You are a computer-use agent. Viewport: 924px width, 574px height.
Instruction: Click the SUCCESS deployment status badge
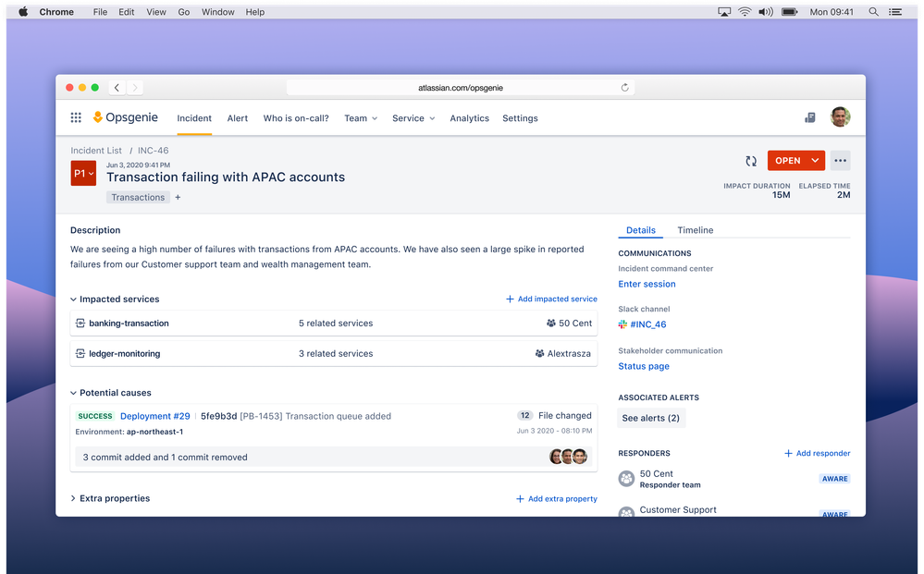click(95, 416)
